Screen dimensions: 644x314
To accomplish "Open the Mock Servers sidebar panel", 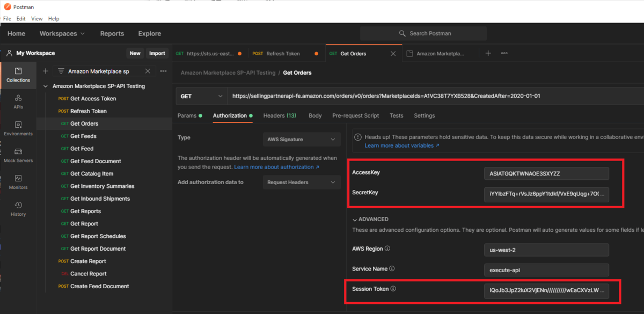I will tap(18, 155).
